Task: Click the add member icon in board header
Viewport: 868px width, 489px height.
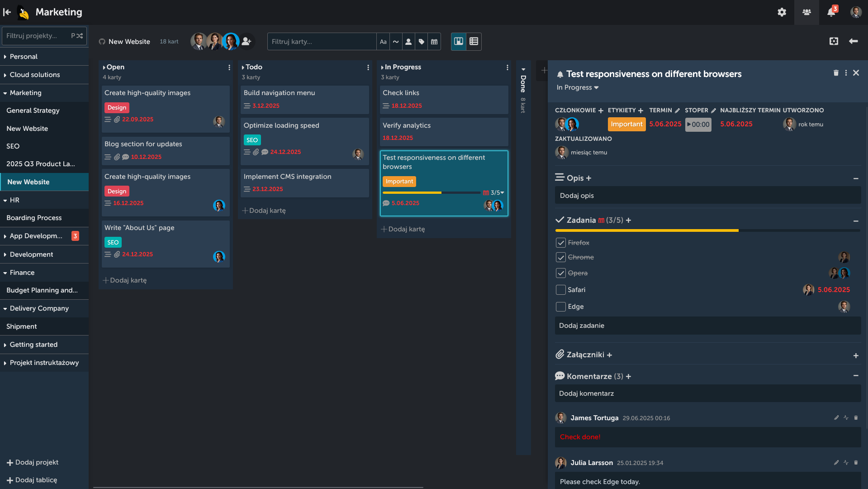Action: (x=247, y=41)
